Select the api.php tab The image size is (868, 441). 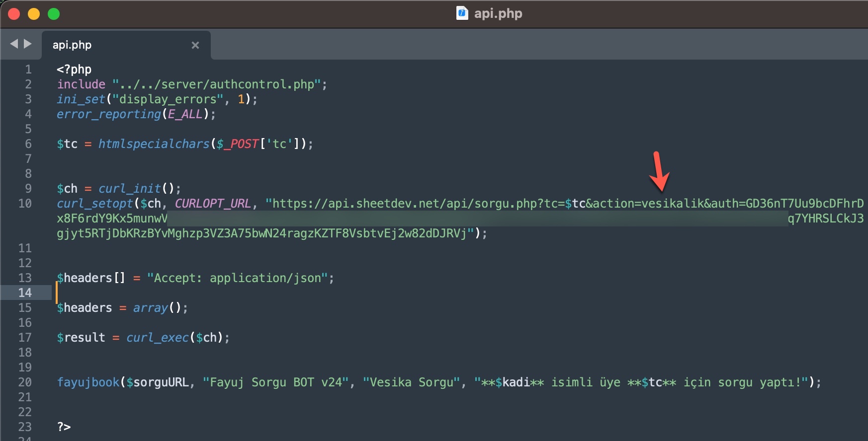[126, 45]
